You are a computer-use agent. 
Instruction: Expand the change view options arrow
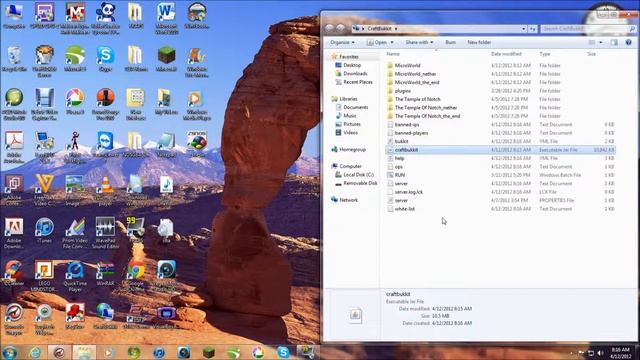pos(601,42)
